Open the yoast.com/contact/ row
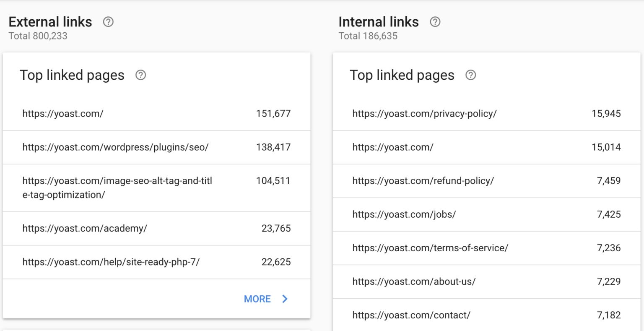The height and width of the screenshot is (331, 644). coord(486,315)
